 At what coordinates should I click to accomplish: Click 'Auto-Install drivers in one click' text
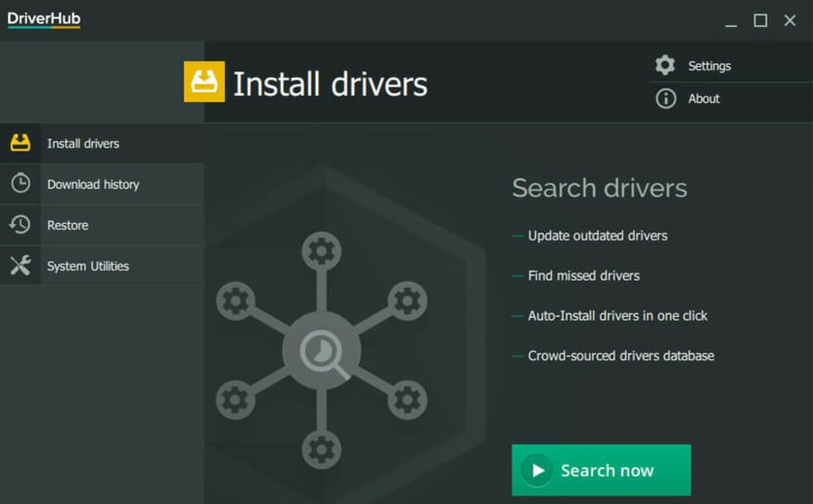[x=618, y=315]
